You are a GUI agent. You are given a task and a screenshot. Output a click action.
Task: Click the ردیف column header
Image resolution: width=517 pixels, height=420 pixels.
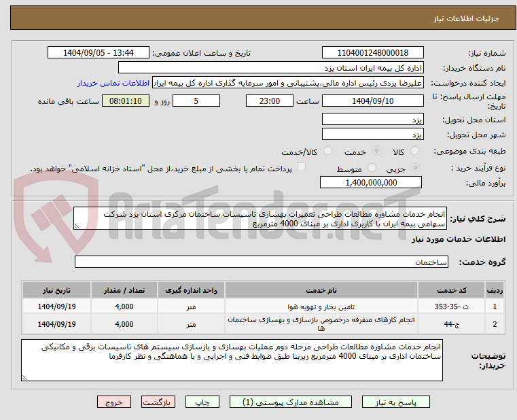pyautogui.click(x=495, y=290)
